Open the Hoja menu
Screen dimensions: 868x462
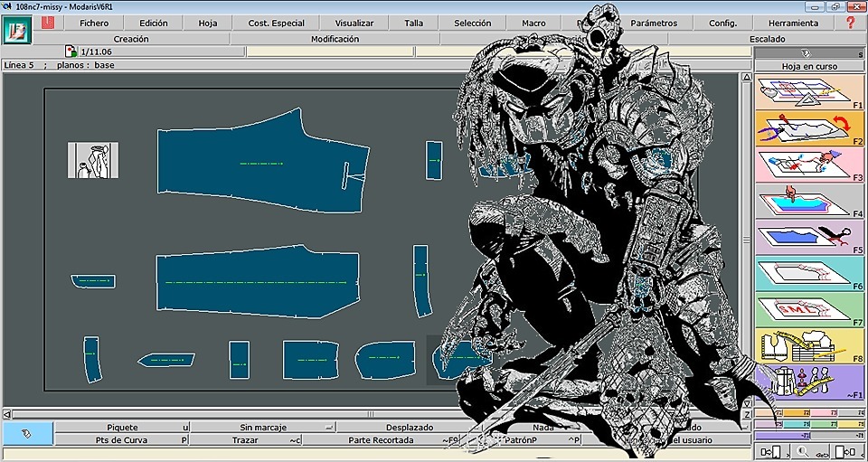click(x=208, y=24)
